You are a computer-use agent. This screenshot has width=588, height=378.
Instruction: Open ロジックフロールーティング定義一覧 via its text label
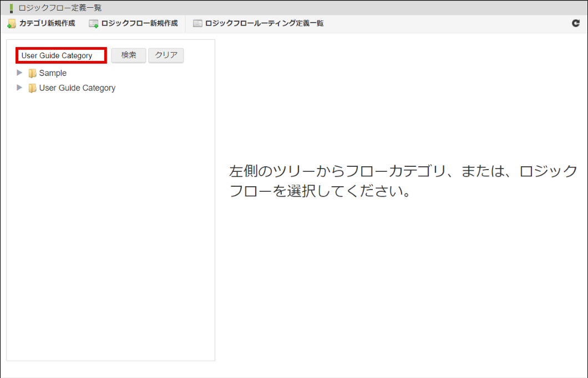tap(265, 23)
